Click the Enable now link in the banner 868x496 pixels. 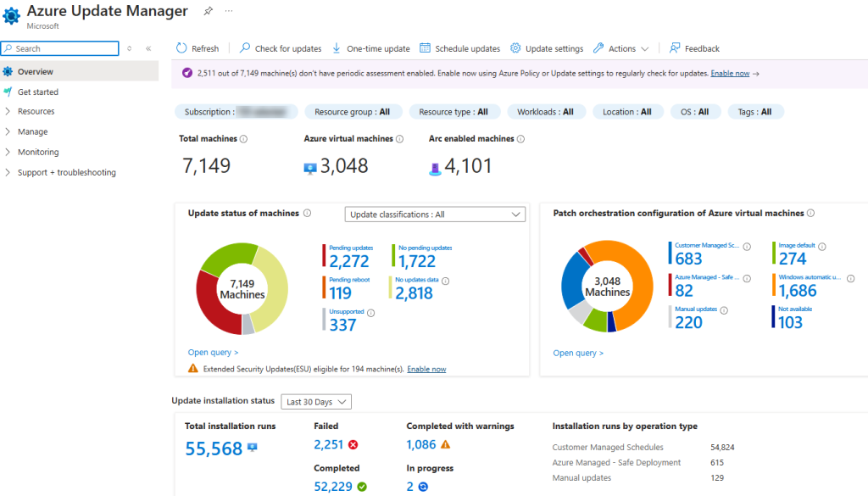coord(729,73)
